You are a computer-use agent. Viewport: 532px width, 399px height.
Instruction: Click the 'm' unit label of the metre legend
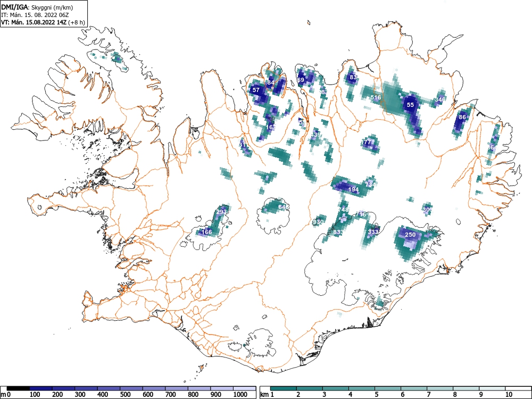point(3,395)
